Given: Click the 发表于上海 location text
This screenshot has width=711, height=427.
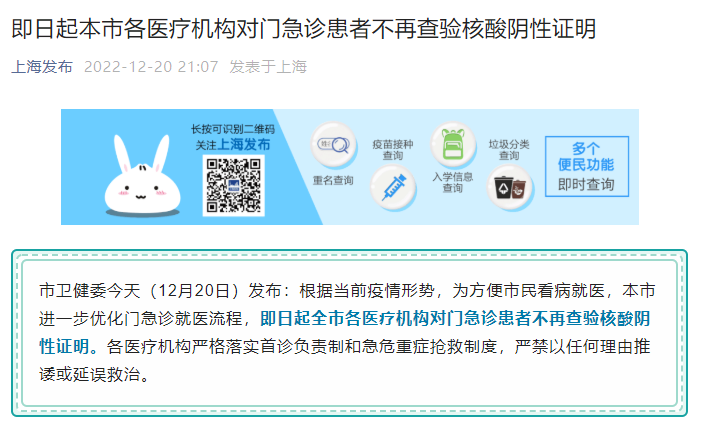Looking at the screenshot, I should click(268, 67).
